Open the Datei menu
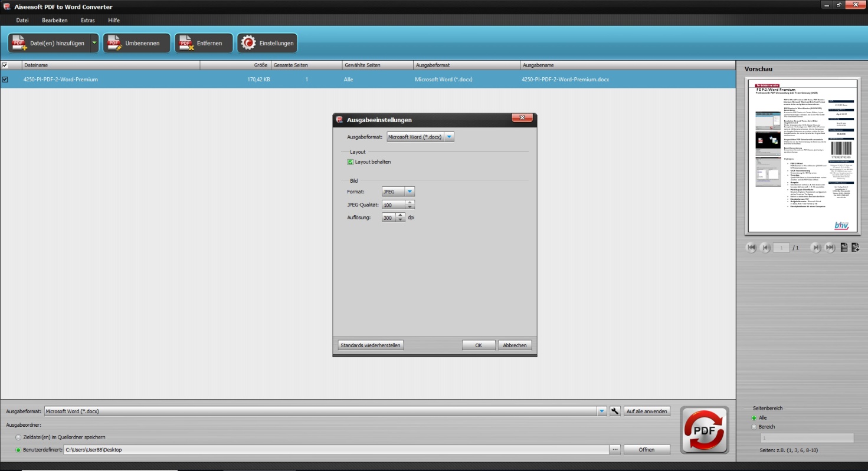 pos(22,20)
